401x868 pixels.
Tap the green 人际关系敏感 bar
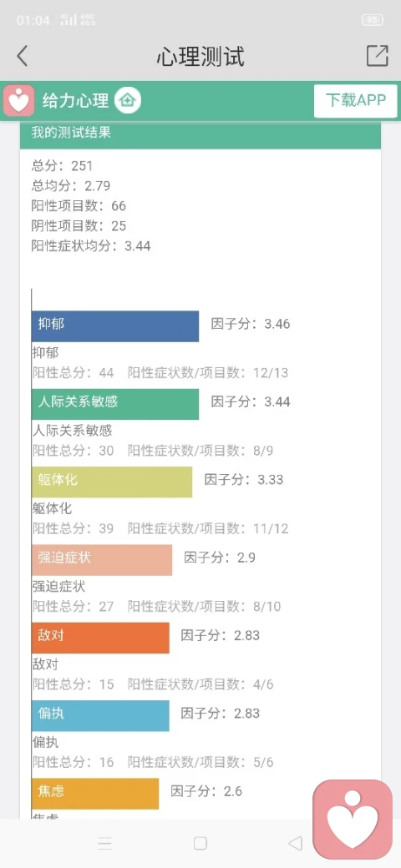(x=115, y=404)
